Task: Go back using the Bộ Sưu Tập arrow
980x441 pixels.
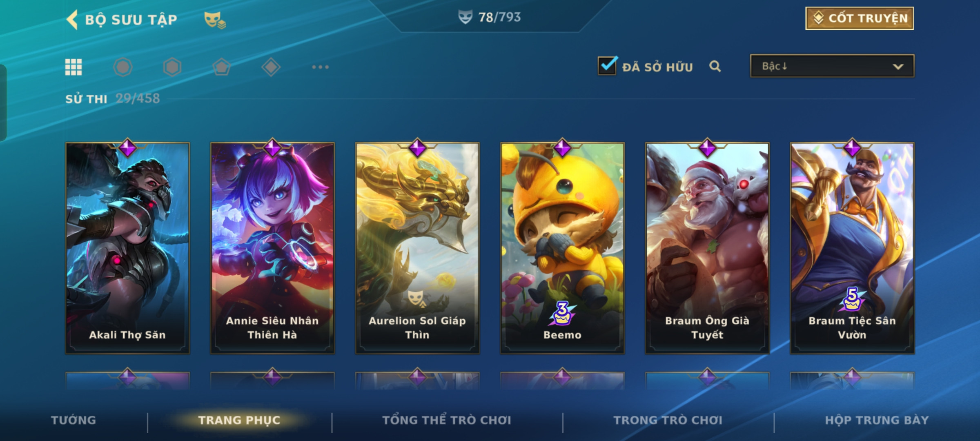Action: [x=72, y=20]
